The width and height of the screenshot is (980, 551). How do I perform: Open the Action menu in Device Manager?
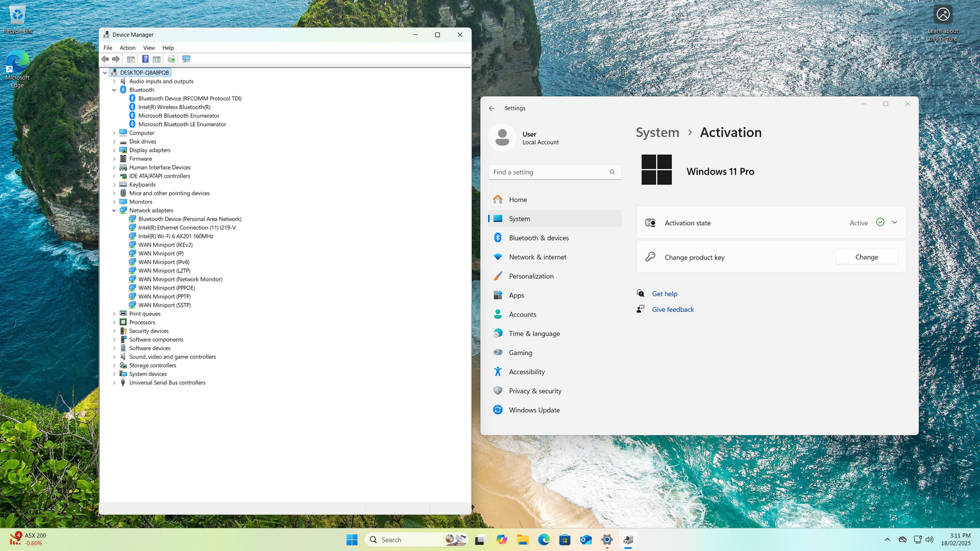pos(127,48)
